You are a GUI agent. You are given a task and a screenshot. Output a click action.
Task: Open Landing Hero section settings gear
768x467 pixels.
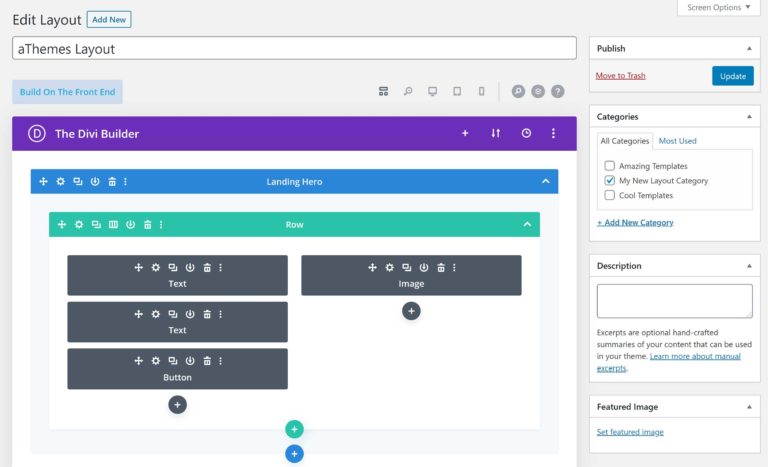coord(60,181)
